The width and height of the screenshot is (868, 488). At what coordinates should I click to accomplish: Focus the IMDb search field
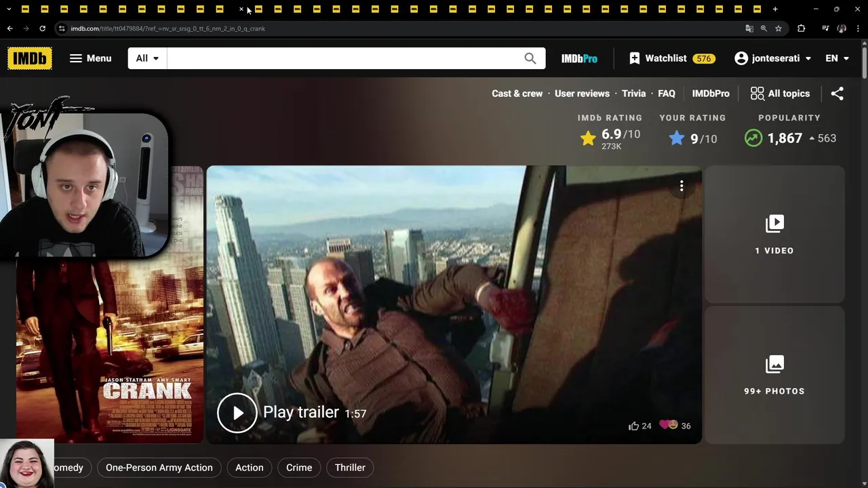pos(341,58)
